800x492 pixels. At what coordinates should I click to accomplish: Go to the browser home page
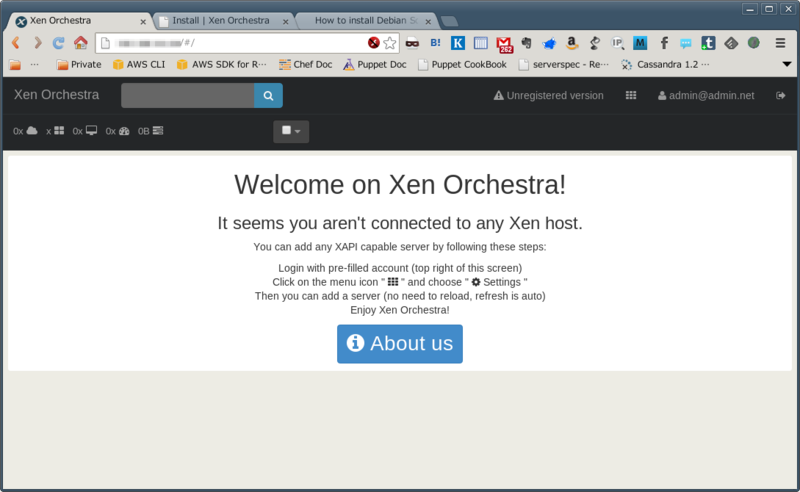[x=81, y=43]
